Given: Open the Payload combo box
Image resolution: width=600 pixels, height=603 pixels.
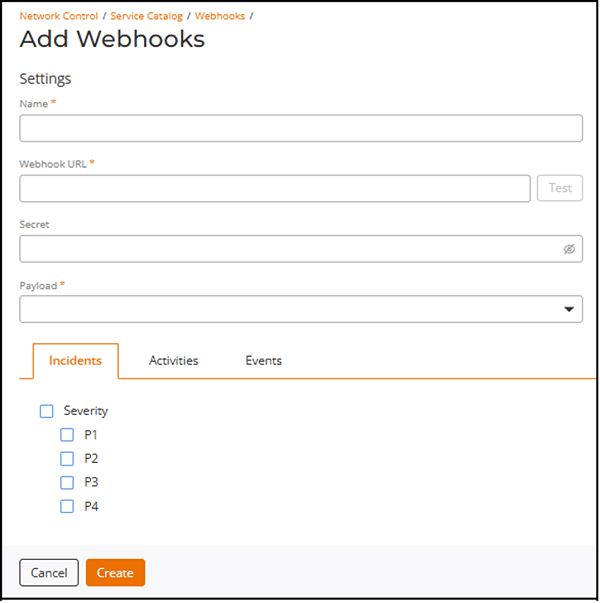Looking at the screenshot, I should (x=290, y=310).
